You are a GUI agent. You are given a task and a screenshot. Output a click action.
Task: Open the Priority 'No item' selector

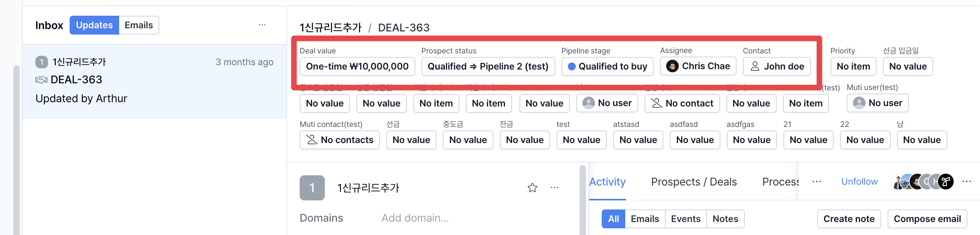click(x=853, y=66)
